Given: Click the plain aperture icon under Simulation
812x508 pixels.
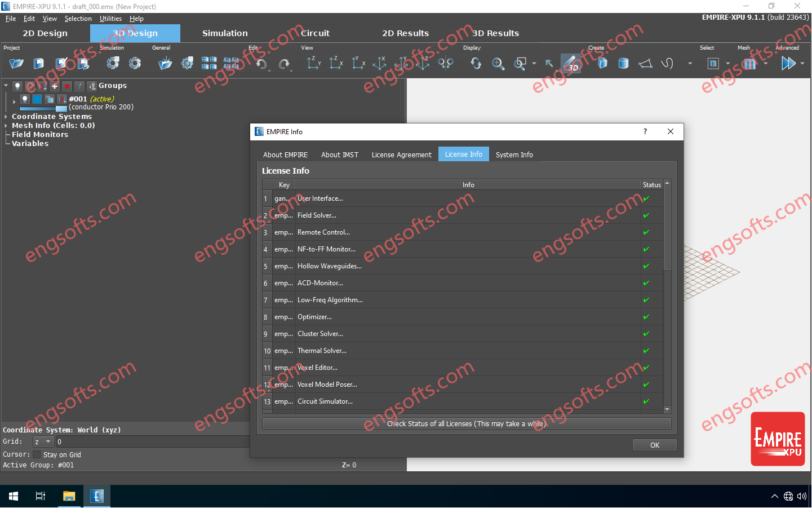Looking at the screenshot, I should [x=135, y=63].
